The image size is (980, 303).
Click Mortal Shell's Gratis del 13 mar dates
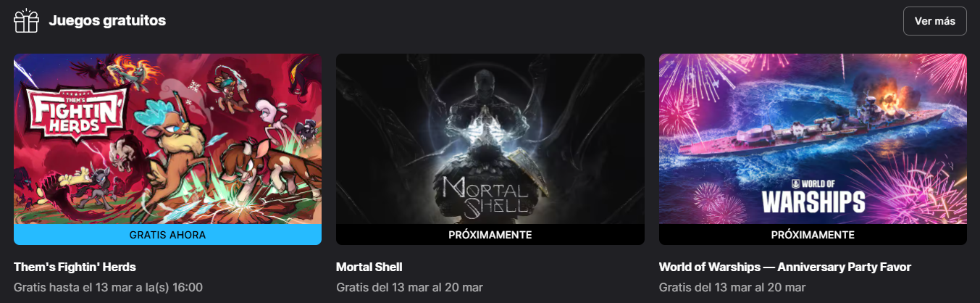409,287
